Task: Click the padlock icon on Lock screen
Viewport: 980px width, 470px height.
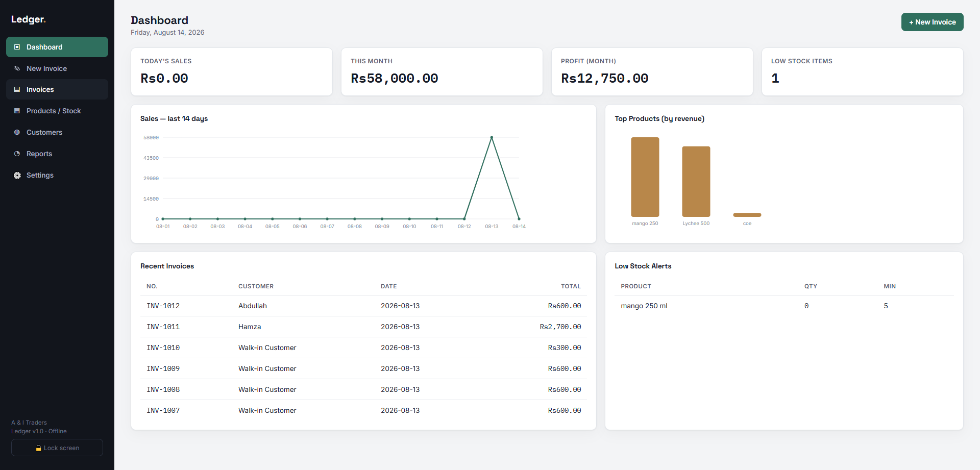Action: click(38, 448)
